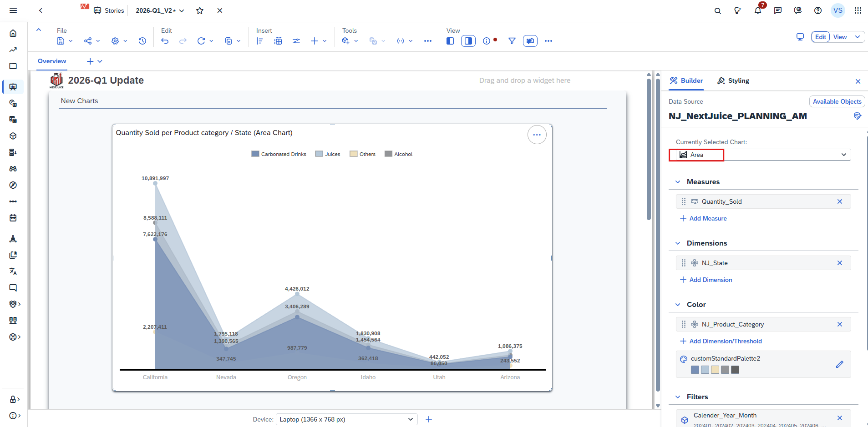Remove the Quantity_Sold measure
This screenshot has width=868, height=427.
coord(840,201)
